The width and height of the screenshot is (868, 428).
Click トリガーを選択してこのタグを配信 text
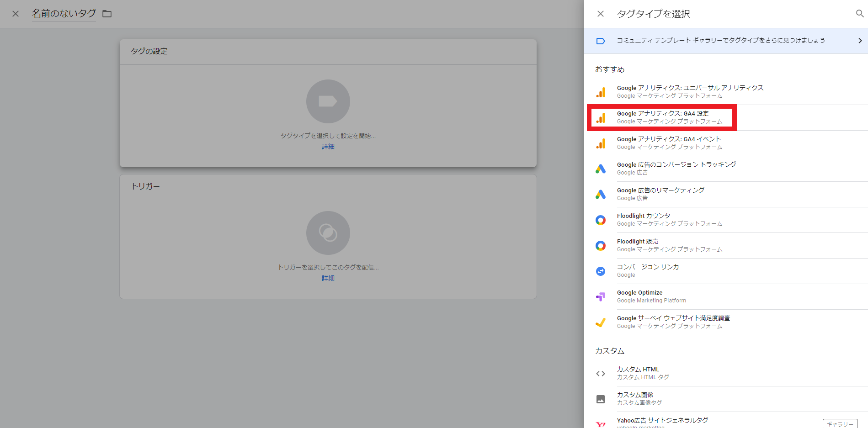coord(328,267)
